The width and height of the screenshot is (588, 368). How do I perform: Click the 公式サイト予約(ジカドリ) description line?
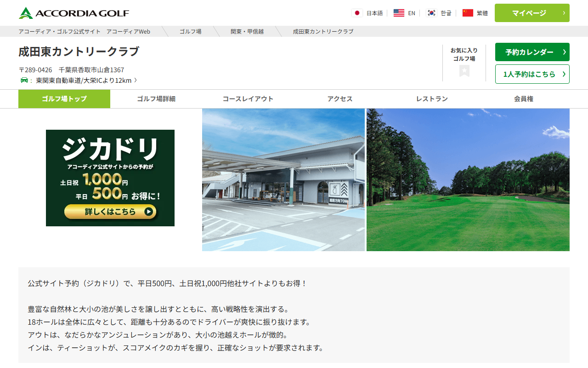pyautogui.click(x=167, y=283)
